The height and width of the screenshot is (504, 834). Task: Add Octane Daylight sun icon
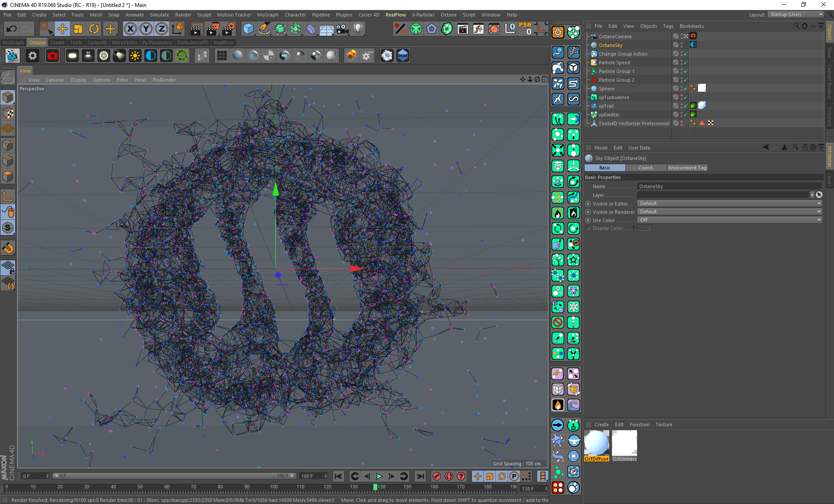click(135, 56)
